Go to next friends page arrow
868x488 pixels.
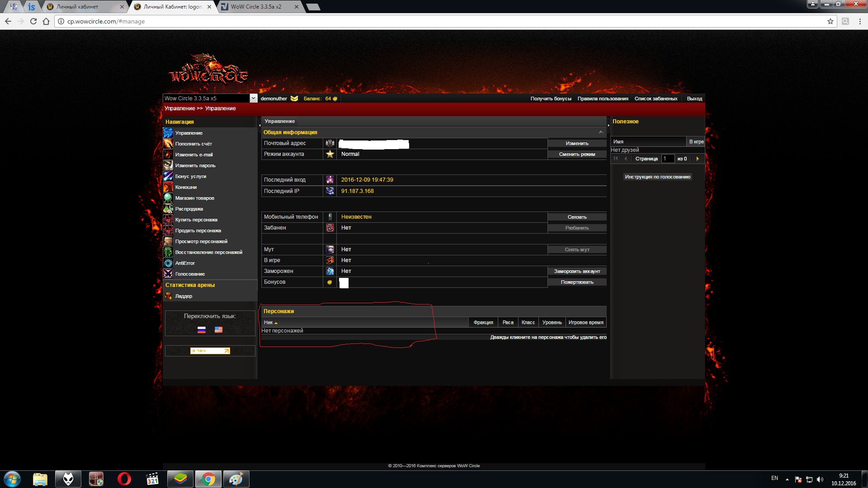pyautogui.click(x=698, y=159)
